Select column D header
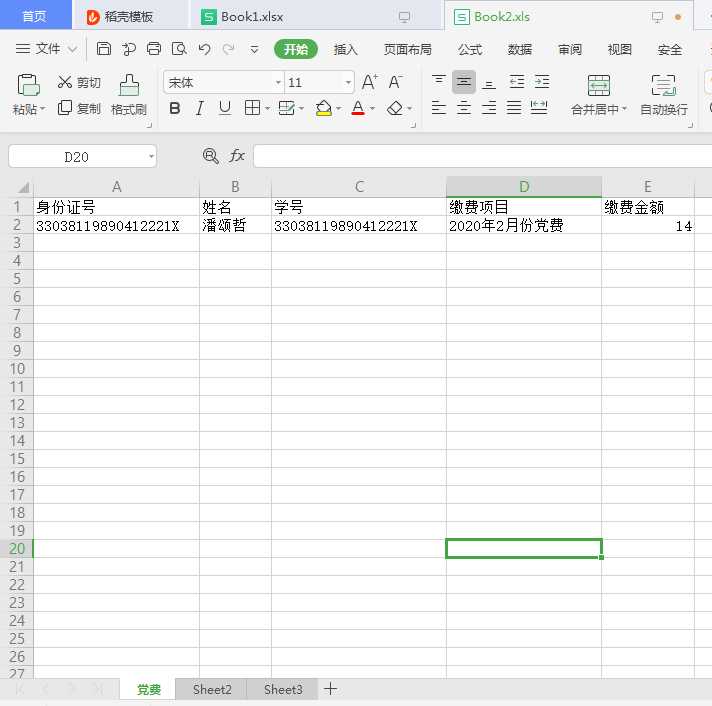This screenshot has height=706, width=712. point(524,187)
